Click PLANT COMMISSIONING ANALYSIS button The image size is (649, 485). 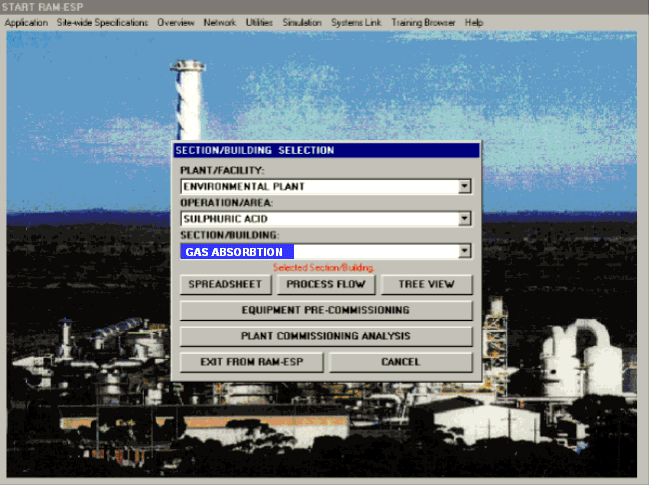[x=326, y=336]
